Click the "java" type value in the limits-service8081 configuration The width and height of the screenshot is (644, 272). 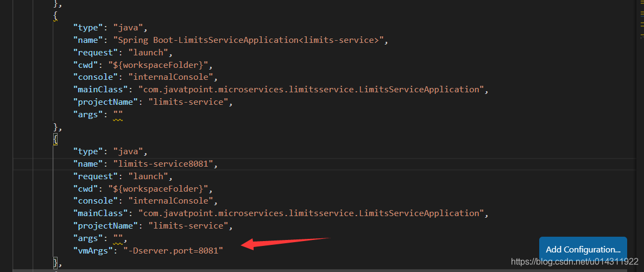pyautogui.click(x=127, y=151)
